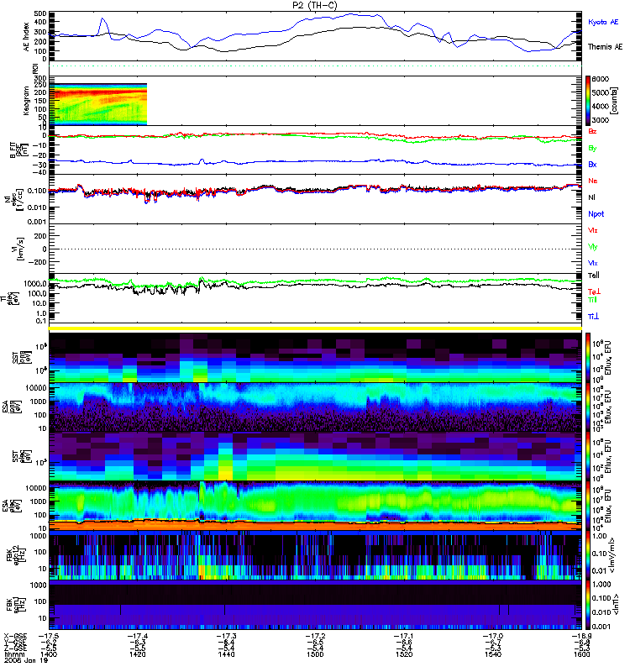Click the 1540 time tick label
Image resolution: width=630 pixels, height=672 pixels.
pos(493,654)
